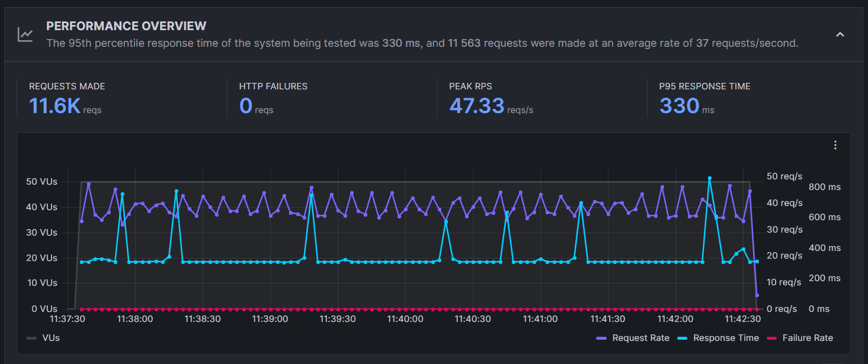Click the HTTP Failures 0 reqs stat
Screen dimensions: 868x364
246,106
